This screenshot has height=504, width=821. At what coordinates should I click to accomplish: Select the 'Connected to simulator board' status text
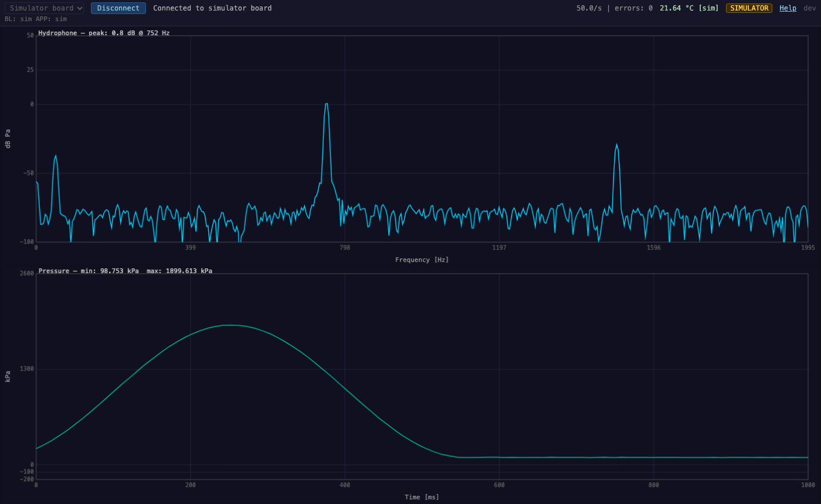(212, 8)
